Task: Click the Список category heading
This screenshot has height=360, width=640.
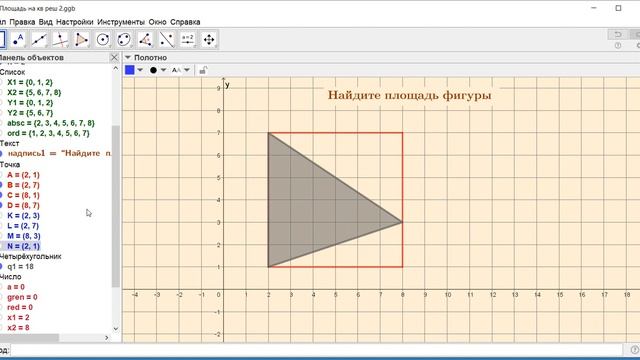Action: (x=12, y=72)
